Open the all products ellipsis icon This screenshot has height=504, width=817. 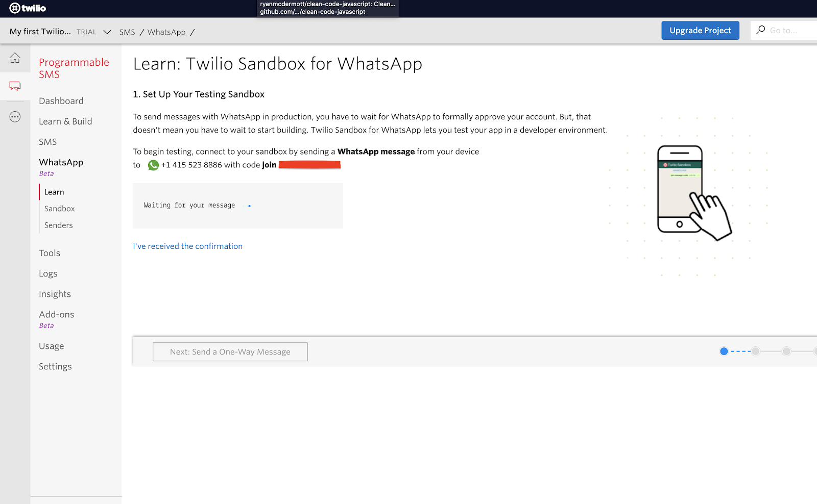point(15,117)
